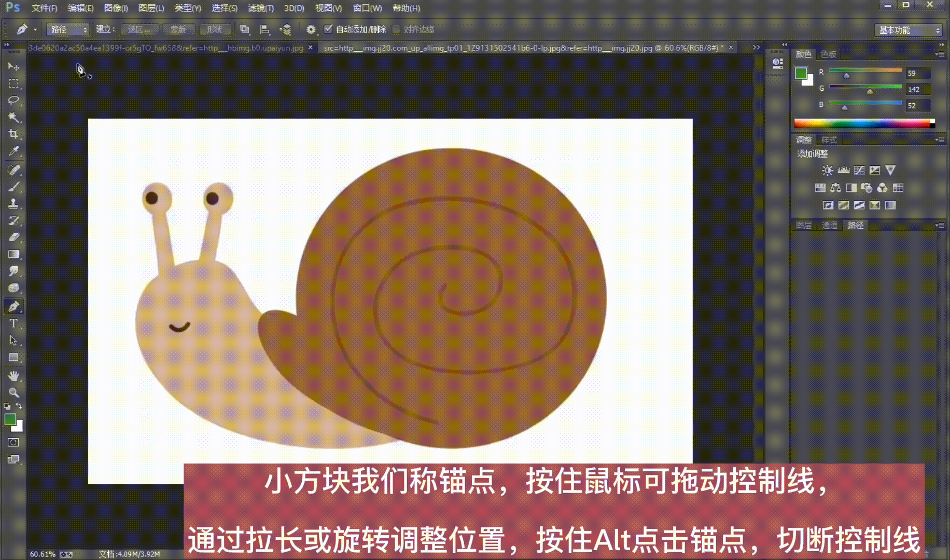Open the 文件(F) menu
950x560 pixels.
(x=45, y=8)
